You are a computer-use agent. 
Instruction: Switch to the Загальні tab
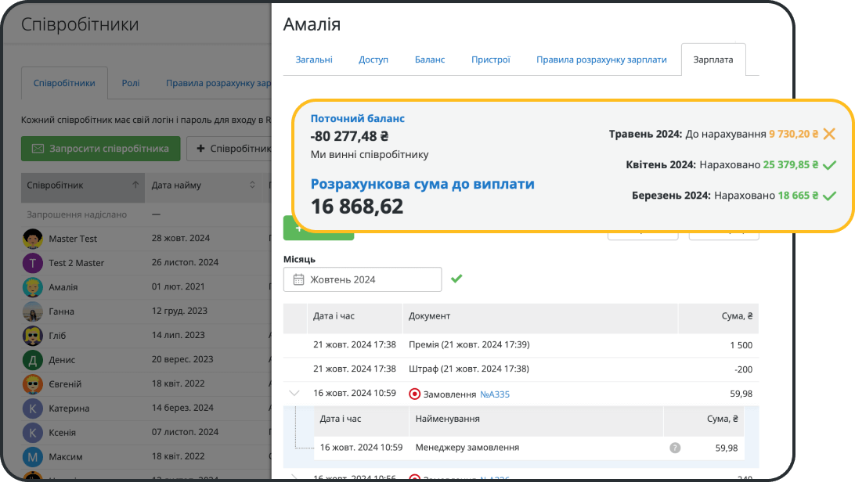click(x=313, y=59)
